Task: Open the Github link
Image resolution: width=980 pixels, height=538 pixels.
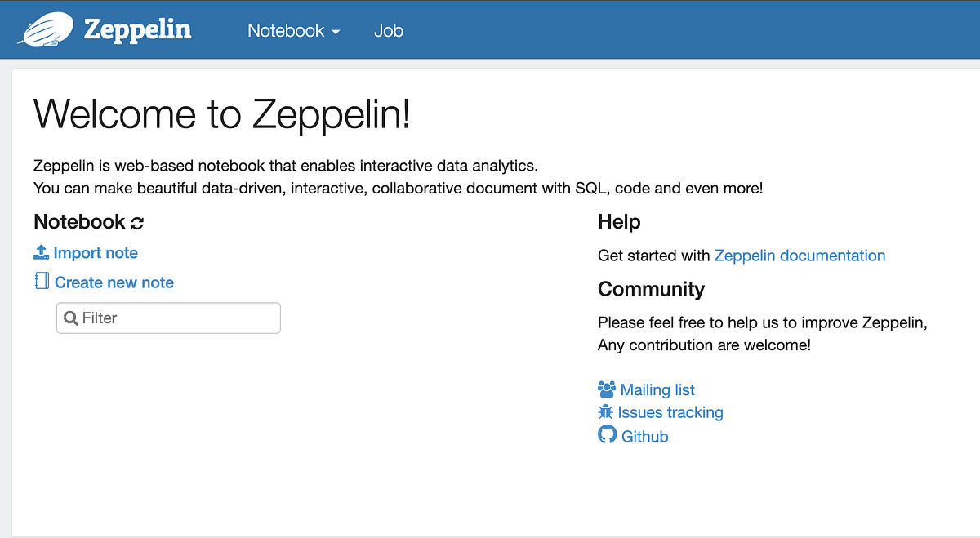Action: tap(644, 436)
